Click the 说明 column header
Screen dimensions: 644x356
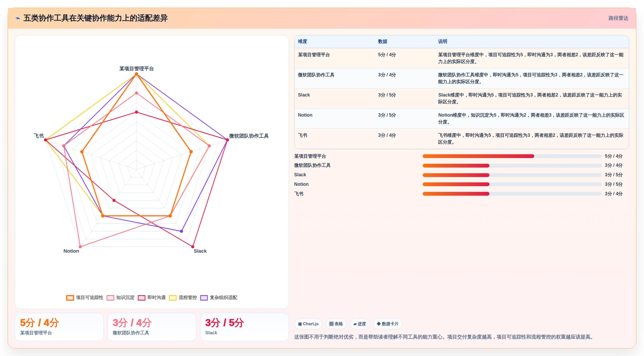point(443,41)
